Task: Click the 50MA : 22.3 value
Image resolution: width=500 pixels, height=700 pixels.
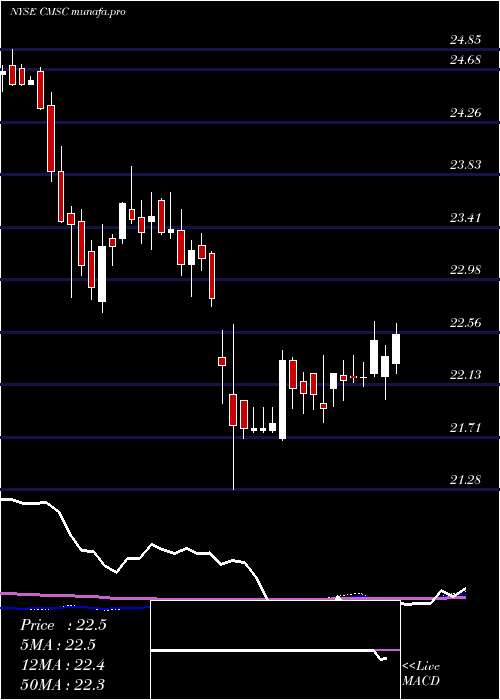Action: (x=63, y=685)
